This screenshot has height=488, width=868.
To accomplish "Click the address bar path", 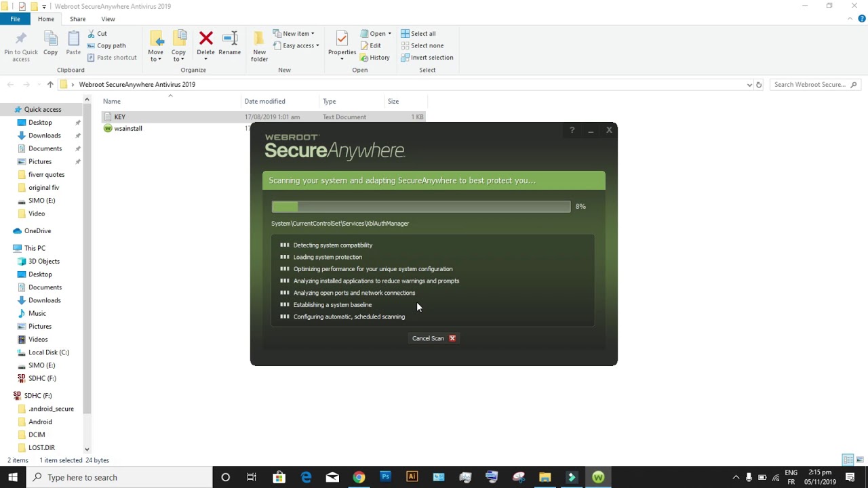I will 137,85.
